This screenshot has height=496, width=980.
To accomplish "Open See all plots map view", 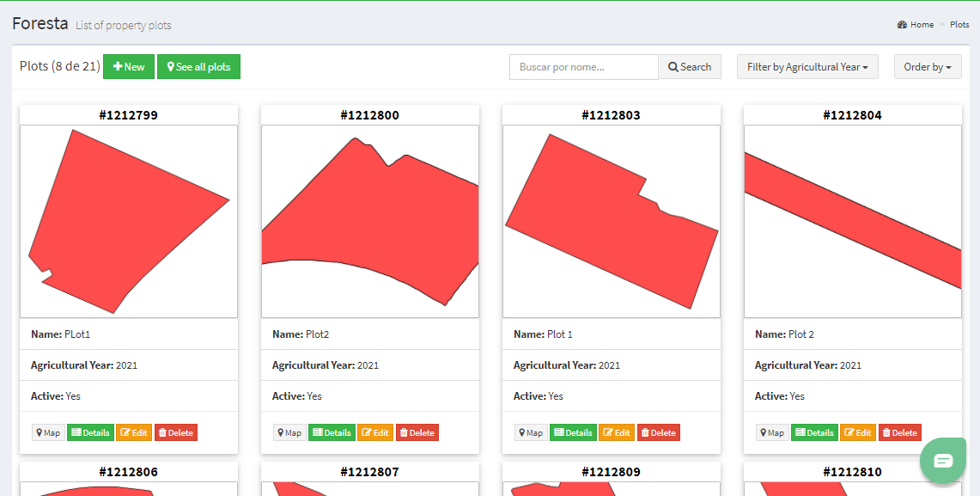I will (x=198, y=67).
